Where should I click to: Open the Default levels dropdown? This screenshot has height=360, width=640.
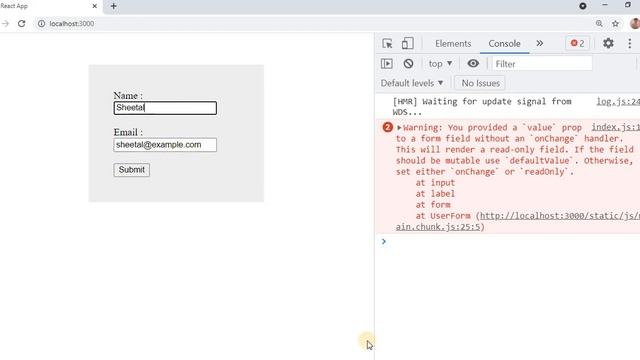point(411,83)
